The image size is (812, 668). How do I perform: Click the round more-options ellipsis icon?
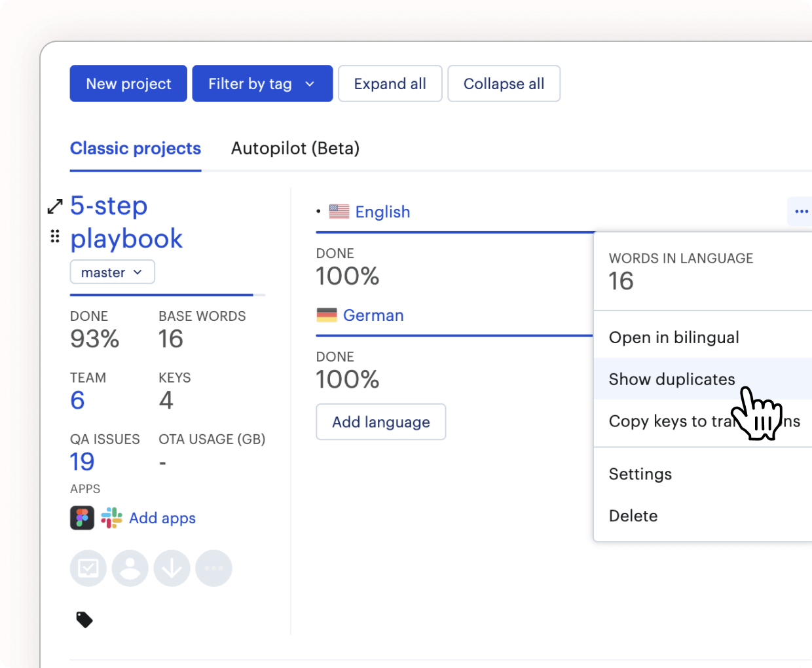coord(214,568)
